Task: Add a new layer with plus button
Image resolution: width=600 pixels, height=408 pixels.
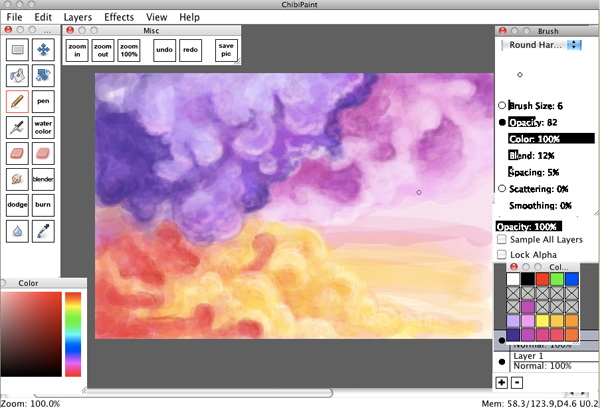Action: tap(501, 383)
